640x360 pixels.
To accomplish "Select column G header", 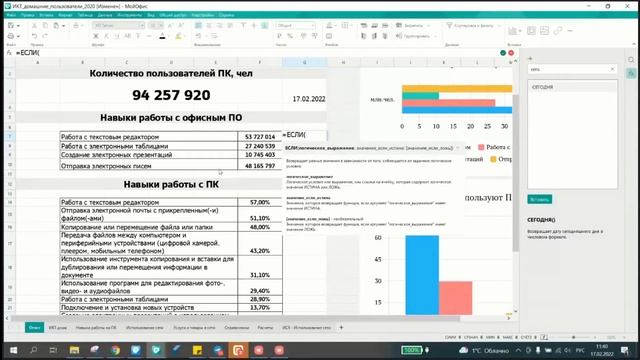I will coord(304,62).
